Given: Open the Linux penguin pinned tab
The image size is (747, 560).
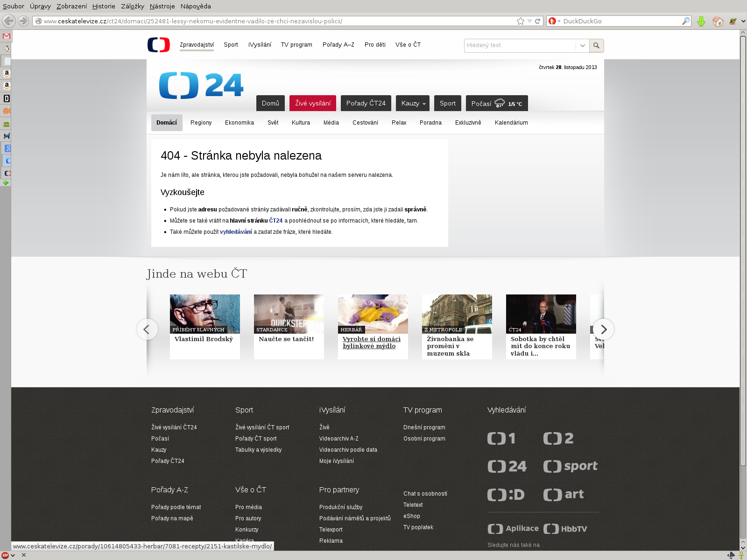Looking at the screenshot, I should tap(7, 48).
